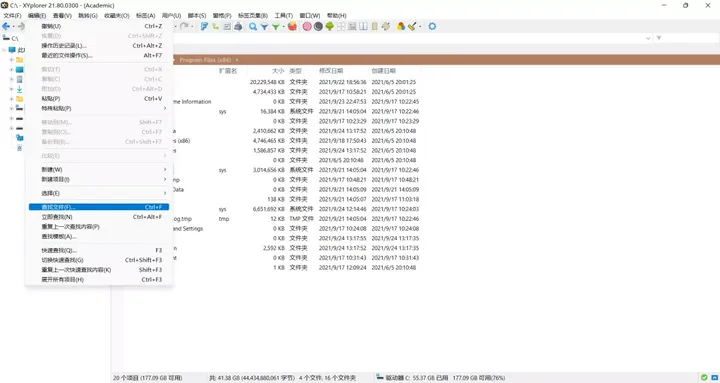Click the blue Back arrow icon
Image resolution: width=720 pixels, height=383 pixels.
6,27
